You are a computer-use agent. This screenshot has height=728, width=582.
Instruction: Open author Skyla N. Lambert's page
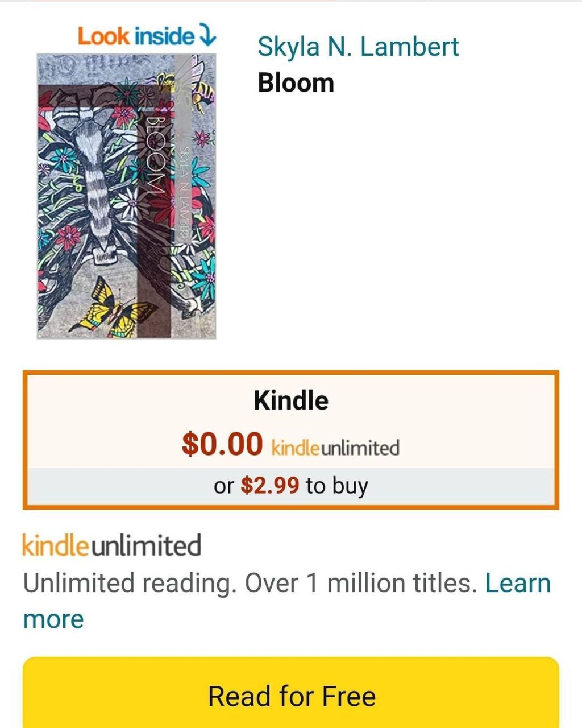[358, 47]
